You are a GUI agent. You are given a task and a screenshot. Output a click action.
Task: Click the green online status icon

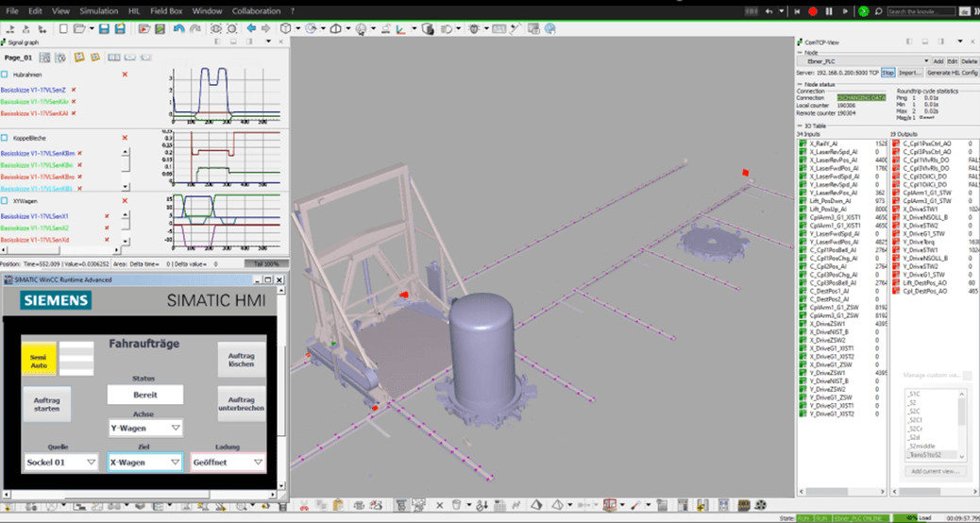click(x=863, y=11)
